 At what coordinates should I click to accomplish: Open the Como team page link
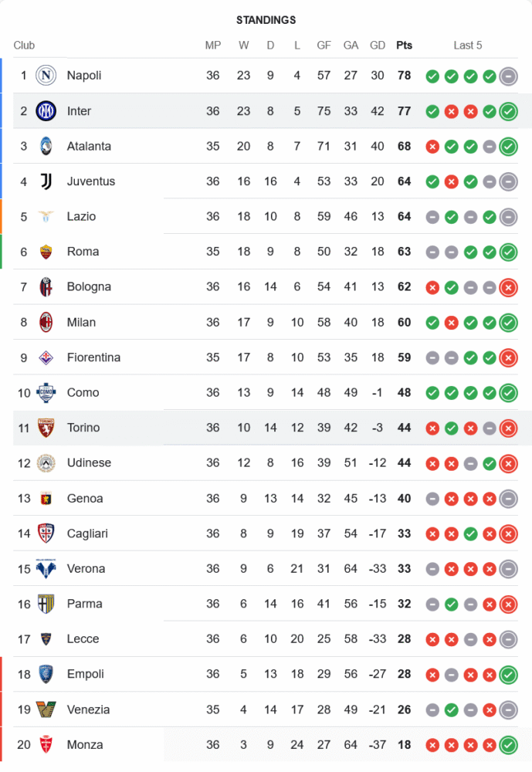point(83,392)
